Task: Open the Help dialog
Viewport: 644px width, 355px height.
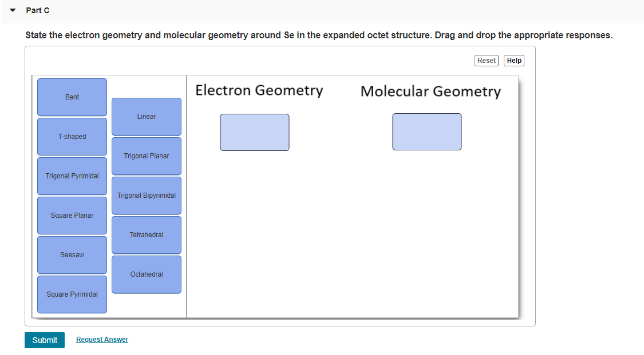Action: 513,60
